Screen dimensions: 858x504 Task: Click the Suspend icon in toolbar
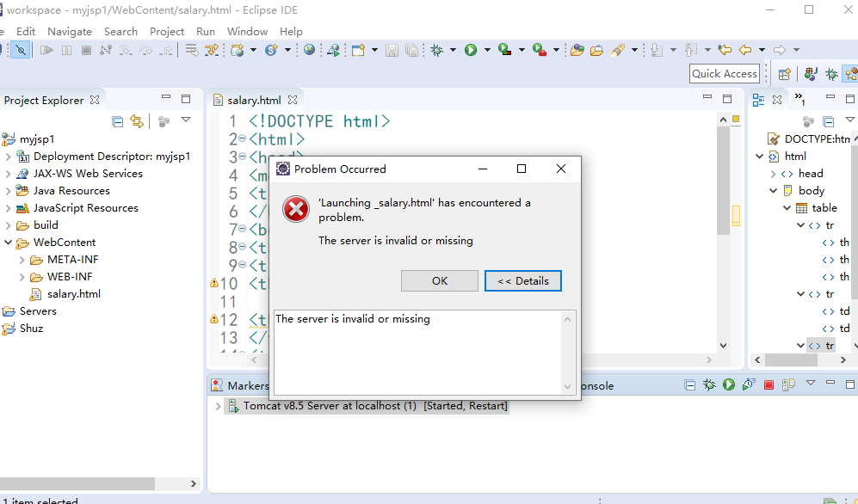[x=66, y=50]
